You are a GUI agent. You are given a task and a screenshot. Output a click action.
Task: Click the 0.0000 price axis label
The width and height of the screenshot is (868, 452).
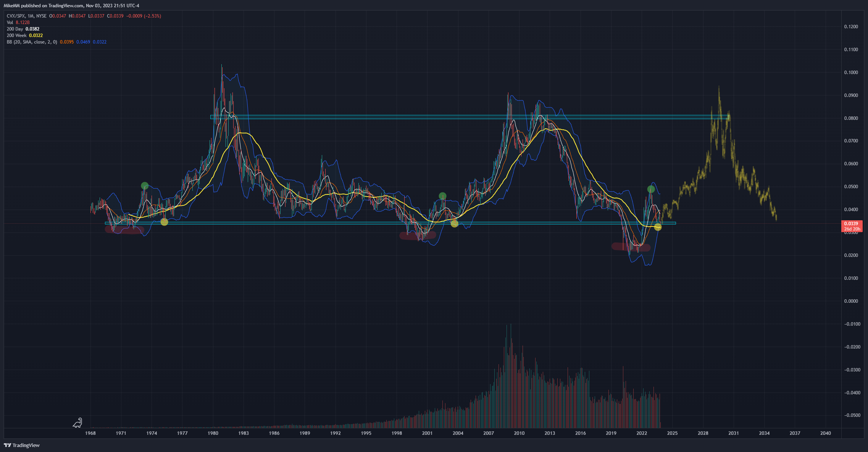point(851,301)
